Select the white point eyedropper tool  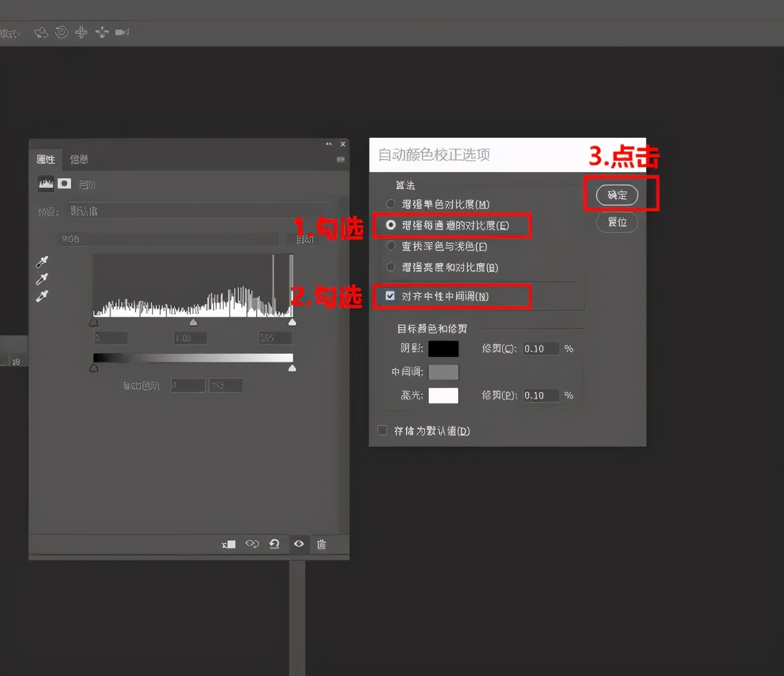(x=41, y=296)
